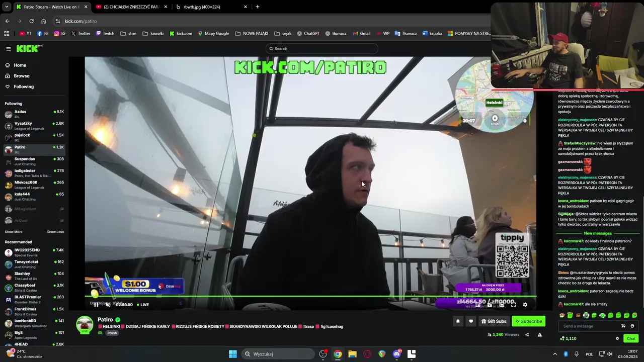Screen dimensions: 644x362
Task: Select the first monkey emote shortcut
Action: coord(562,315)
